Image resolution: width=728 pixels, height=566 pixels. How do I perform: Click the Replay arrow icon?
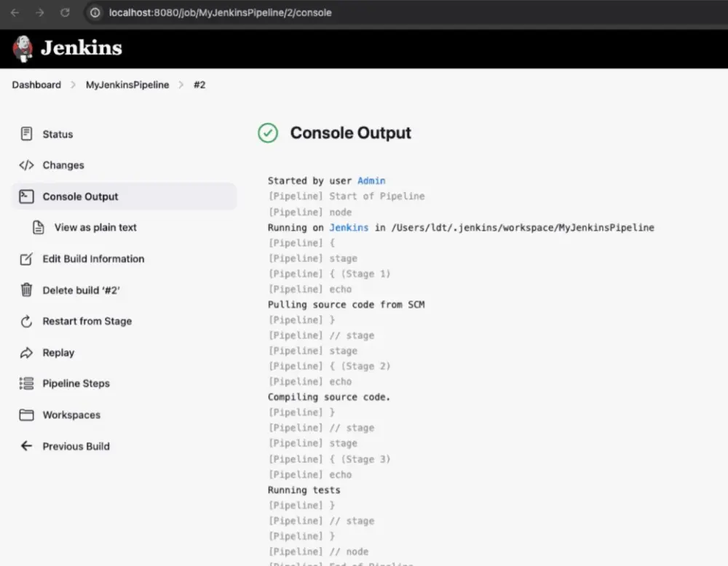26,353
